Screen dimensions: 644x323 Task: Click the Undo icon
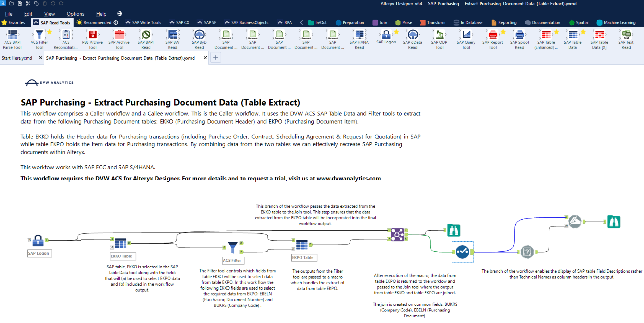tap(53, 4)
